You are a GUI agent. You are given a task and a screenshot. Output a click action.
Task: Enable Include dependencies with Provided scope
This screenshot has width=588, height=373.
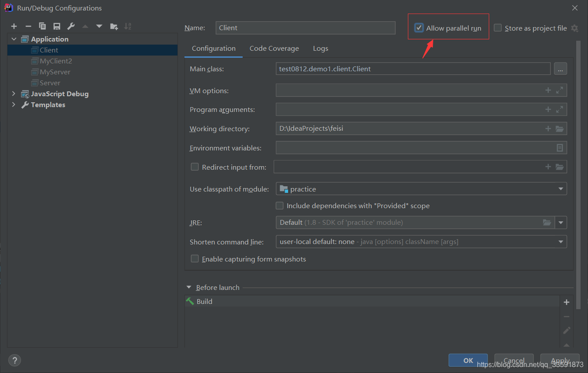coord(279,206)
